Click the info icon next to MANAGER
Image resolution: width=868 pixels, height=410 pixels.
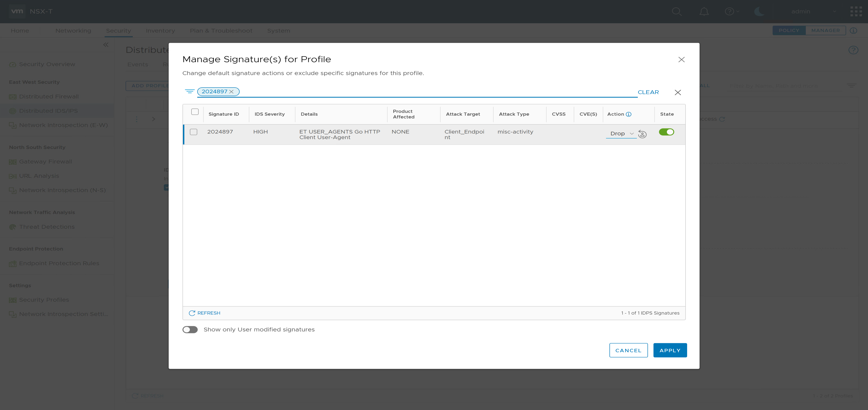pyautogui.click(x=853, y=30)
